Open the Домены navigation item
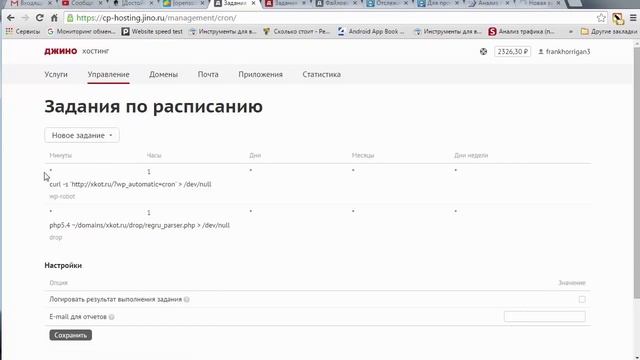Image resolution: width=640 pixels, height=360 pixels. click(x=163, y=74)
